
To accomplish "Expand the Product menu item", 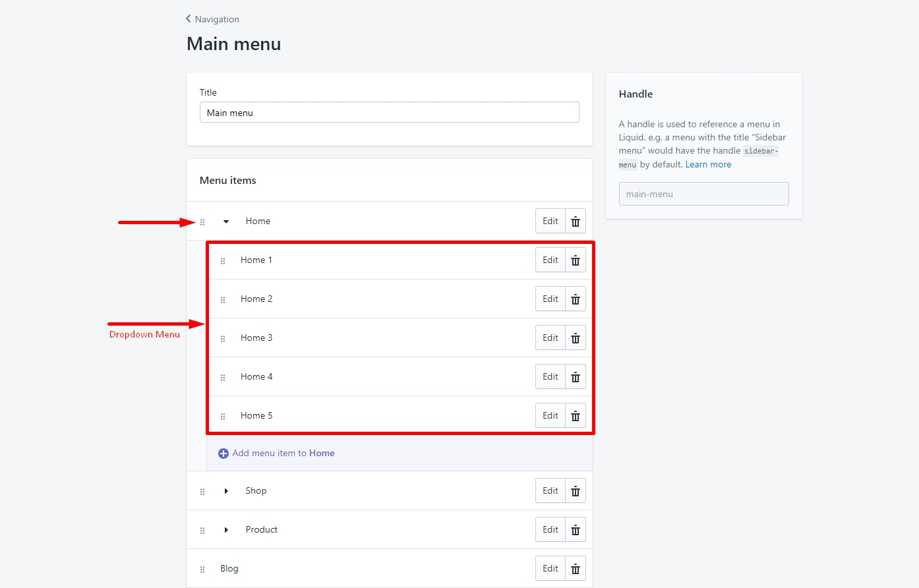I will pyautogui.click(x=226, y=530).
